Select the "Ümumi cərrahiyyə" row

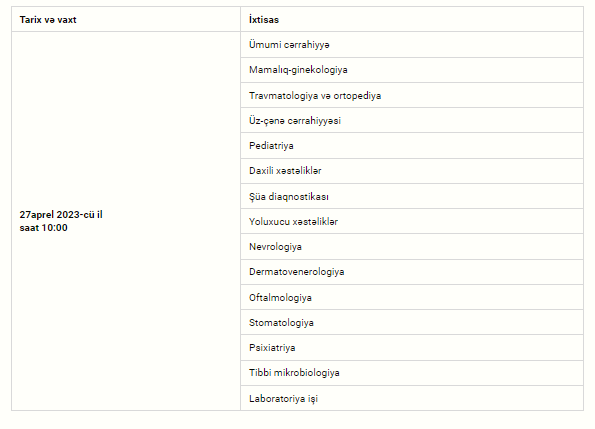coord(412,45)
